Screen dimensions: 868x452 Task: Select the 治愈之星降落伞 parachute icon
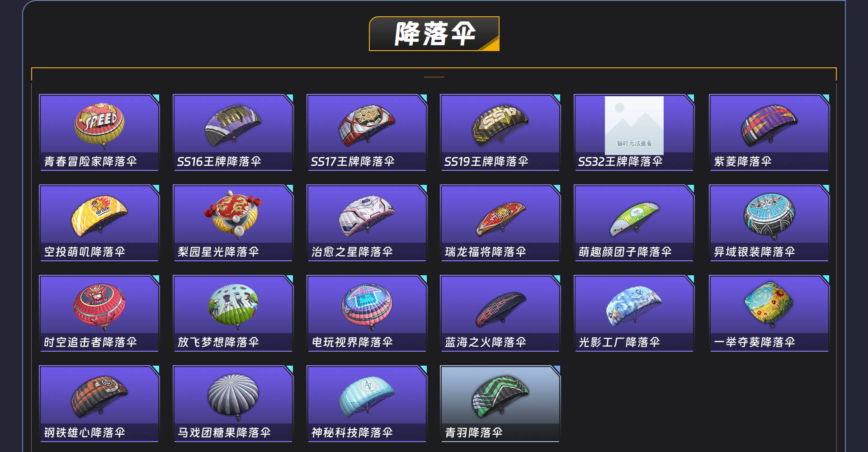point(367,215)
